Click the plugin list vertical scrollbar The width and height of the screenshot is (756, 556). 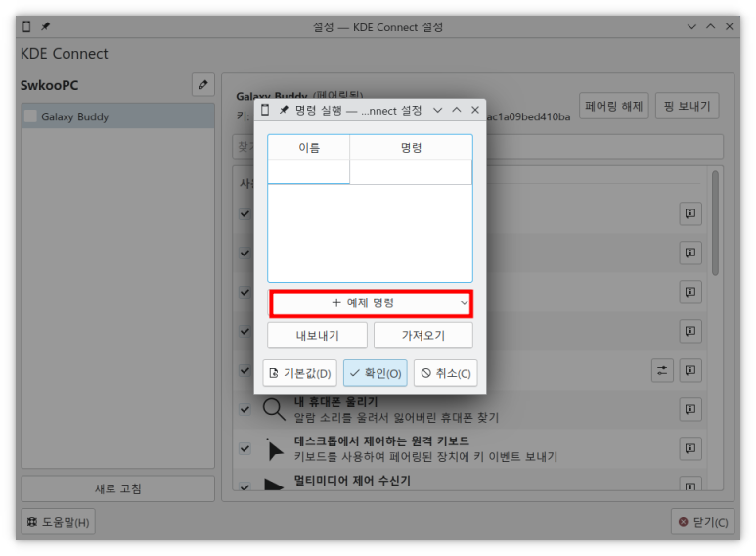tap(715, 223)
